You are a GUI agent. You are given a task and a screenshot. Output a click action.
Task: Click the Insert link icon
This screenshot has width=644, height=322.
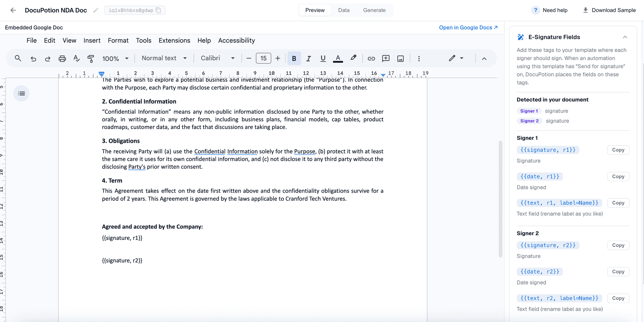[371, 59]
